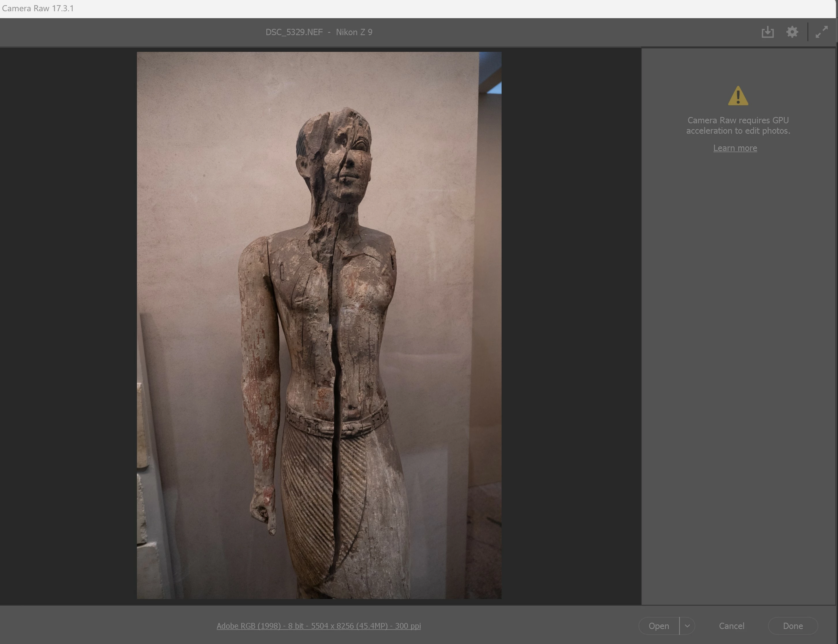Click the yellow GPU warning triangle icon

738,96
